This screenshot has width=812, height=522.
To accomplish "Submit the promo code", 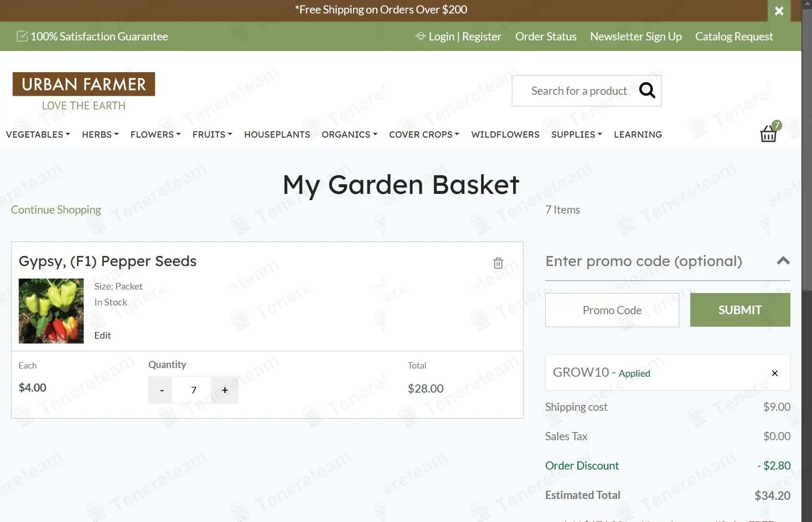I will coord(740,310).
